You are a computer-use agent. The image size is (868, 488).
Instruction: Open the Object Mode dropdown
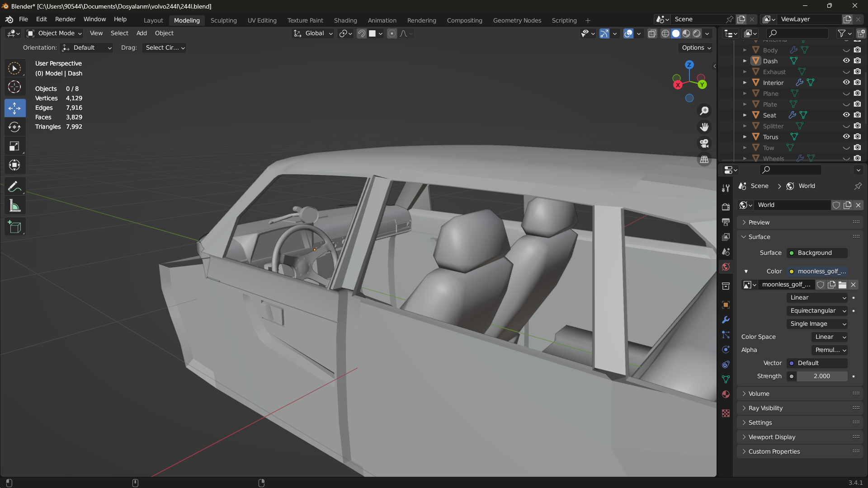coord(55,33)
